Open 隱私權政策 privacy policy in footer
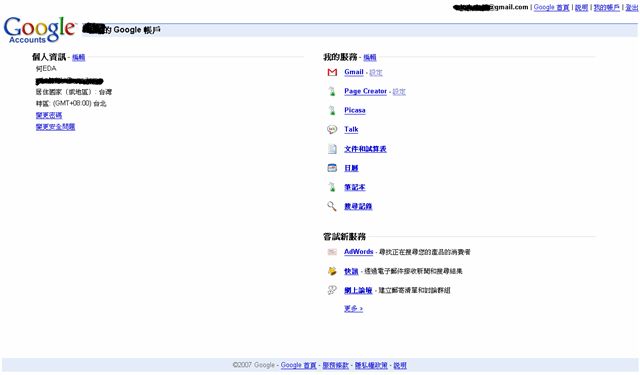Viewport: 640px width, 375px height. (371, 365)
